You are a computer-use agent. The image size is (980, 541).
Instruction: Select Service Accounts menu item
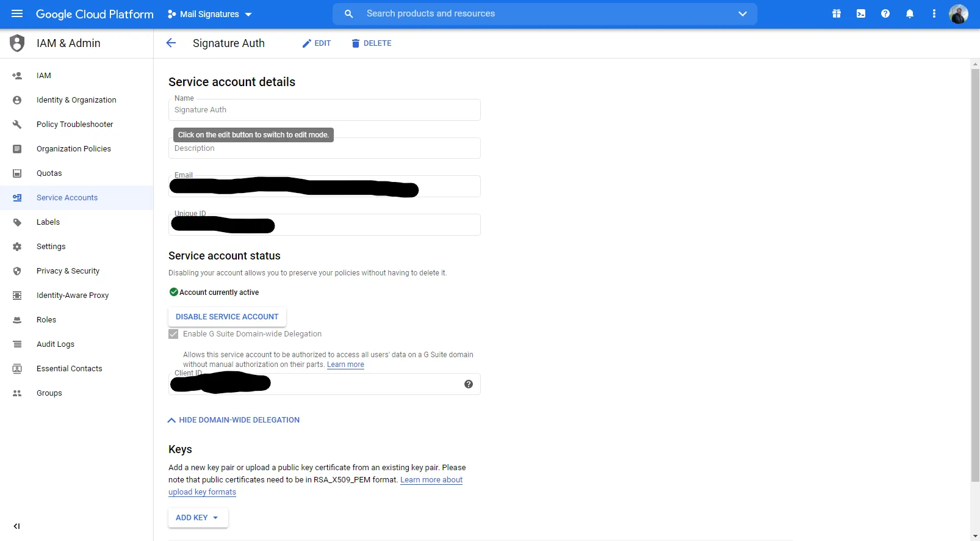coord(67,198)
